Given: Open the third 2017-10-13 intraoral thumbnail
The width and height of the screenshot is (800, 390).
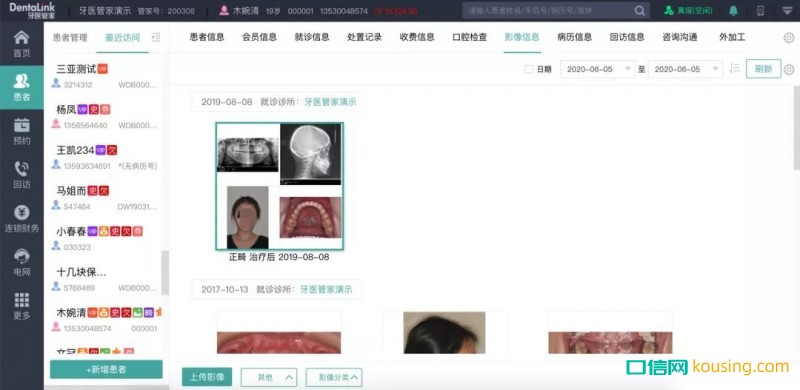Looking at the screenshot, I should pyautogui.click(x=610, y=333).
